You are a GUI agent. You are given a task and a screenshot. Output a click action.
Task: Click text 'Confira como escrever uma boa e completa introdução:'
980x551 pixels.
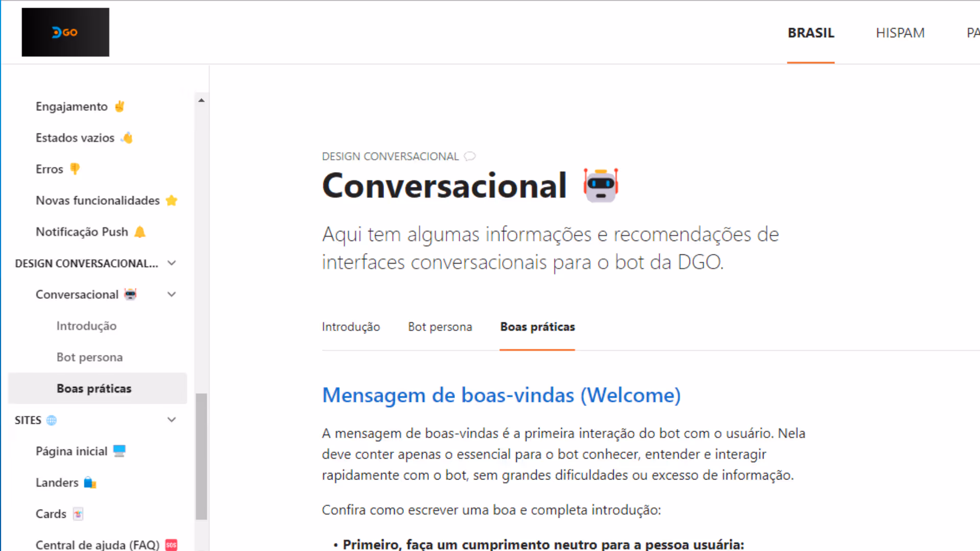pos(491,510)
